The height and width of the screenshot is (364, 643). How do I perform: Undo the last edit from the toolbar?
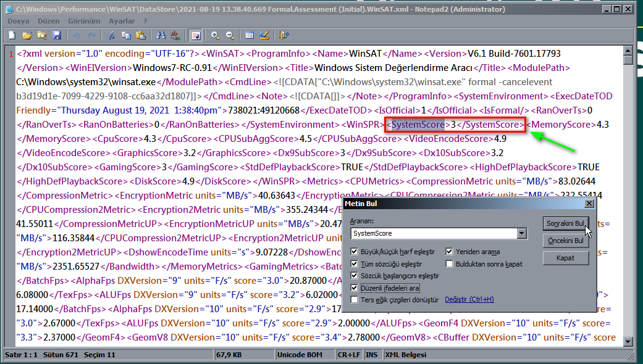point(76,36)
